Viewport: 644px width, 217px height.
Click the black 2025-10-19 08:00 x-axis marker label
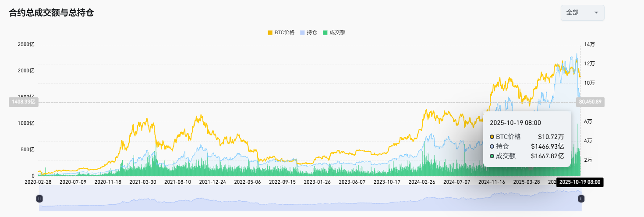pos(580,182)
